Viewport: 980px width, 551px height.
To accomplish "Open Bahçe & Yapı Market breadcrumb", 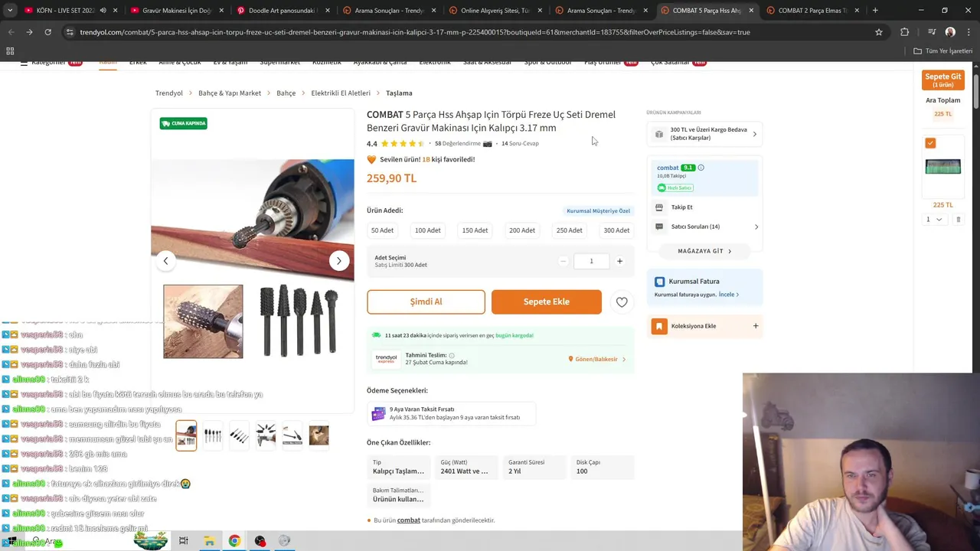I will 230,93.
